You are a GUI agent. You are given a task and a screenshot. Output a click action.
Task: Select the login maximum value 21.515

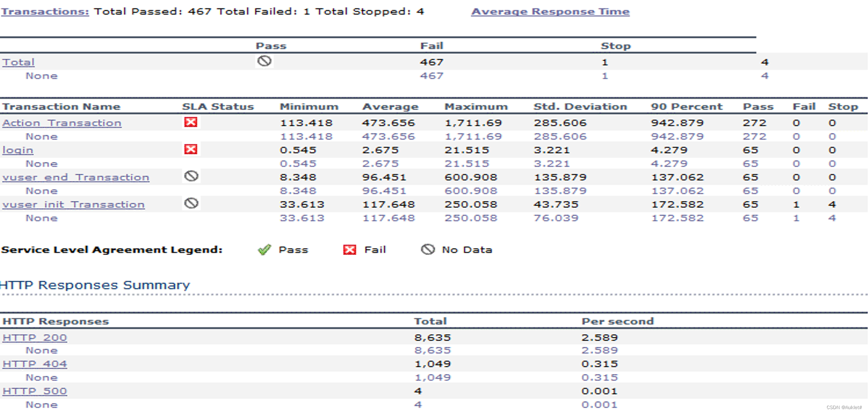(x=467, y=150)
